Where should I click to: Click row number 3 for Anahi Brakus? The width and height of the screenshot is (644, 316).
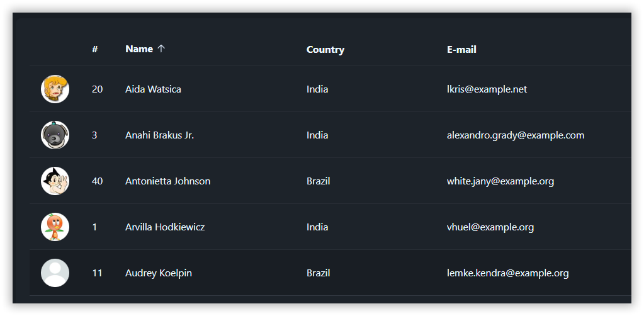94,135
